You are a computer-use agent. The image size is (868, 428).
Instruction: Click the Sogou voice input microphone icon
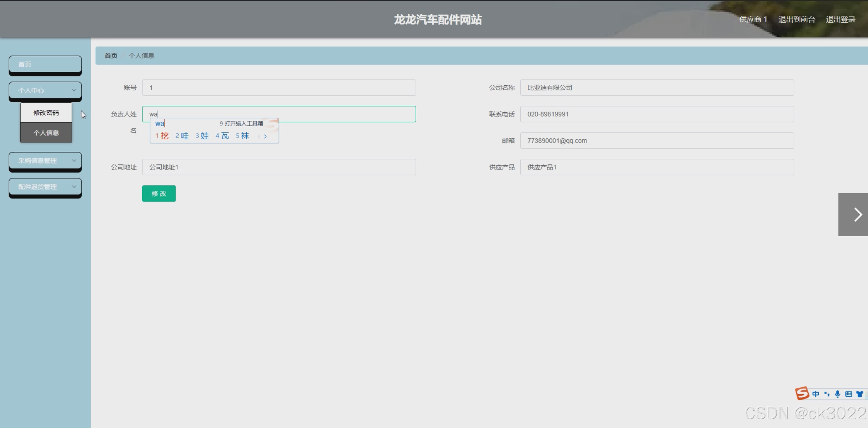click(x=838, y=394)
